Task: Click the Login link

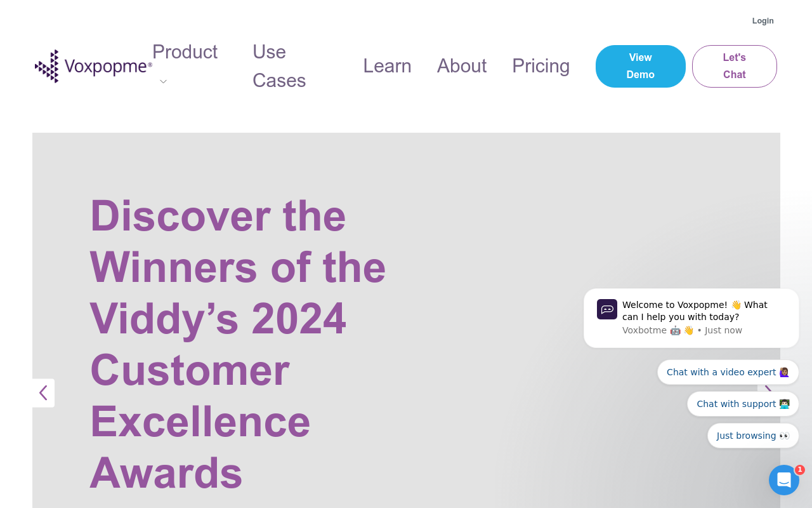Action: click(763, 21)
